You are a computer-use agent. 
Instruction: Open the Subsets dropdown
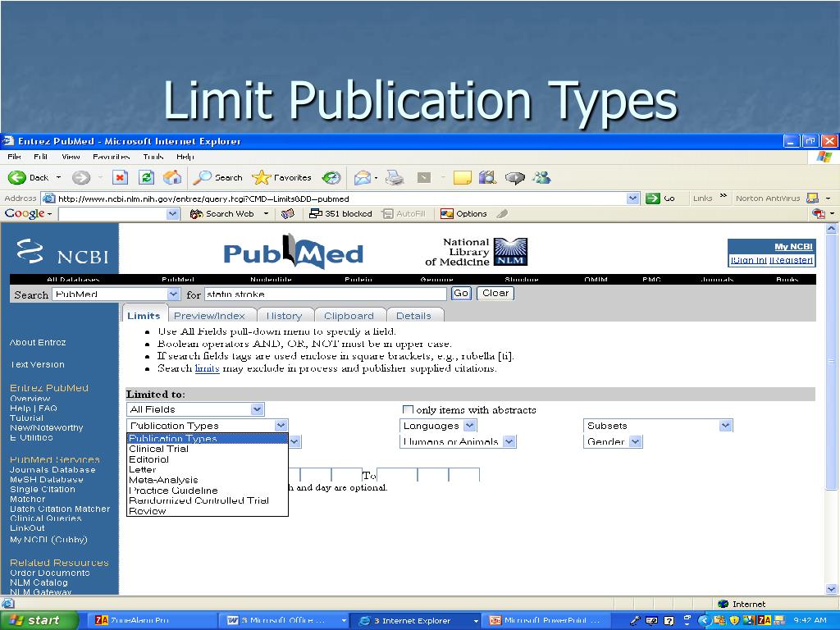(x=725, y=426)
